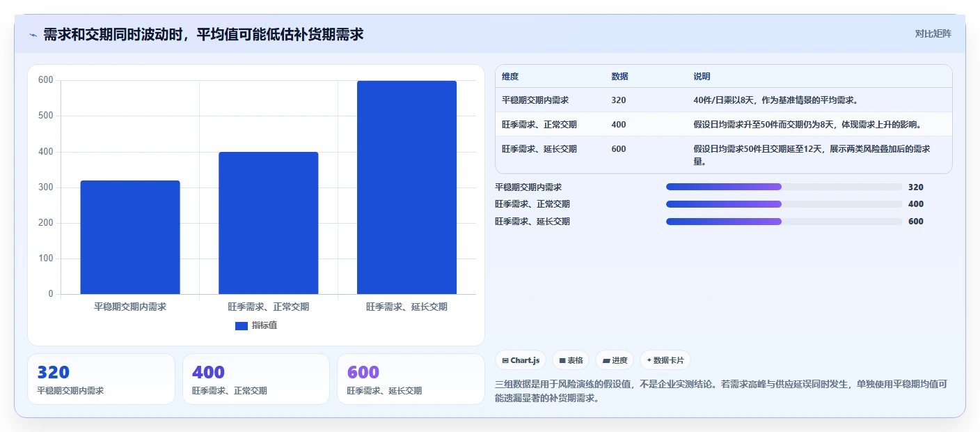Click 旺季需求、延长交期 caption in the stat card
The image size is (980, 432).
click(x=384, y=391)
